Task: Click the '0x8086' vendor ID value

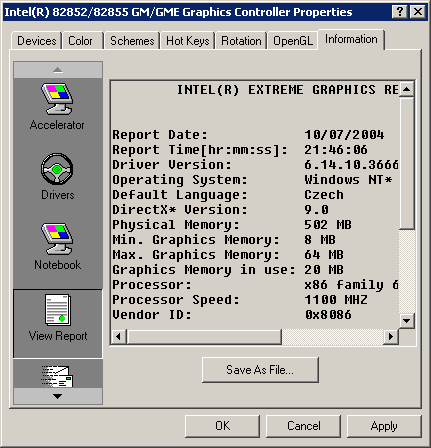Action: tap(328, 315)
